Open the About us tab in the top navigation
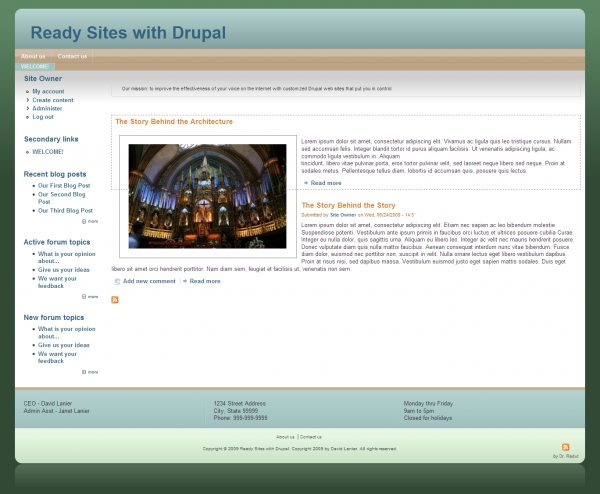Screen dimensions: 600x494 (33, 56)
